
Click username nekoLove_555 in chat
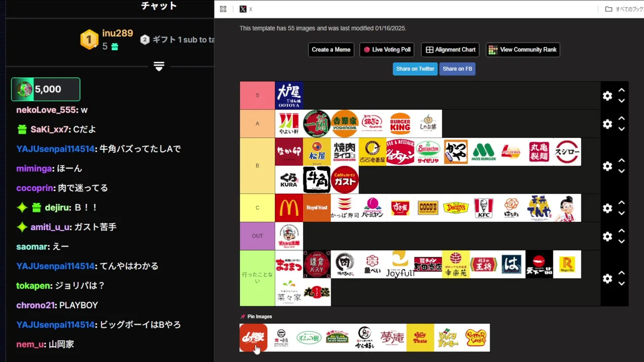click(x=47, y=110)
